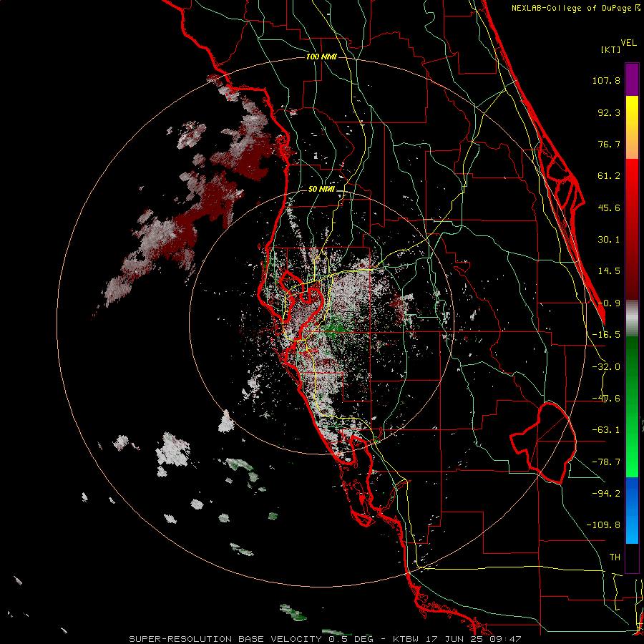Image resolution: width=644 pixels, height=644 pixels.
Task: Click the 50 NMI range ring label
Action: coord(321,190)
